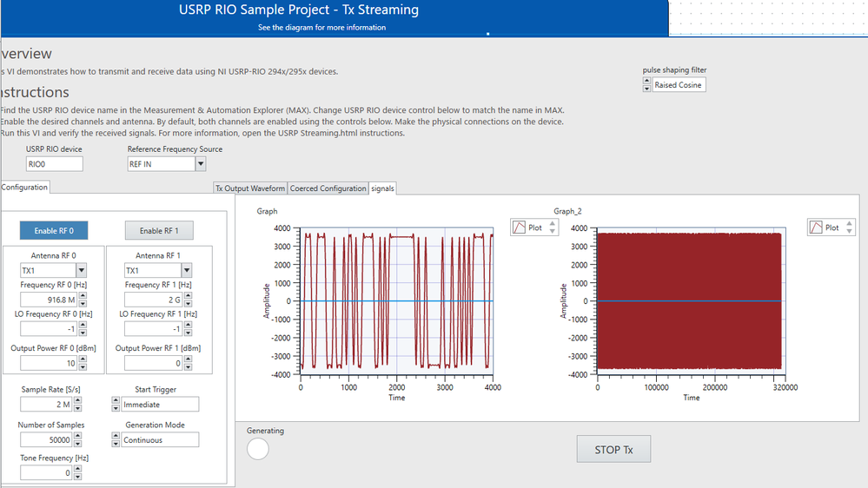Click Sample Rate value field

[46, 405]
